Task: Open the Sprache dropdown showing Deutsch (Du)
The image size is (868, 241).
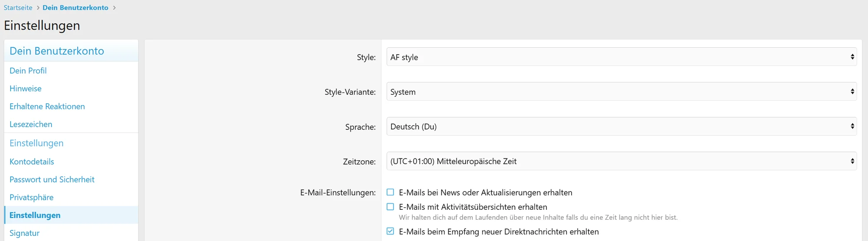Action: (x=621, y=126)
